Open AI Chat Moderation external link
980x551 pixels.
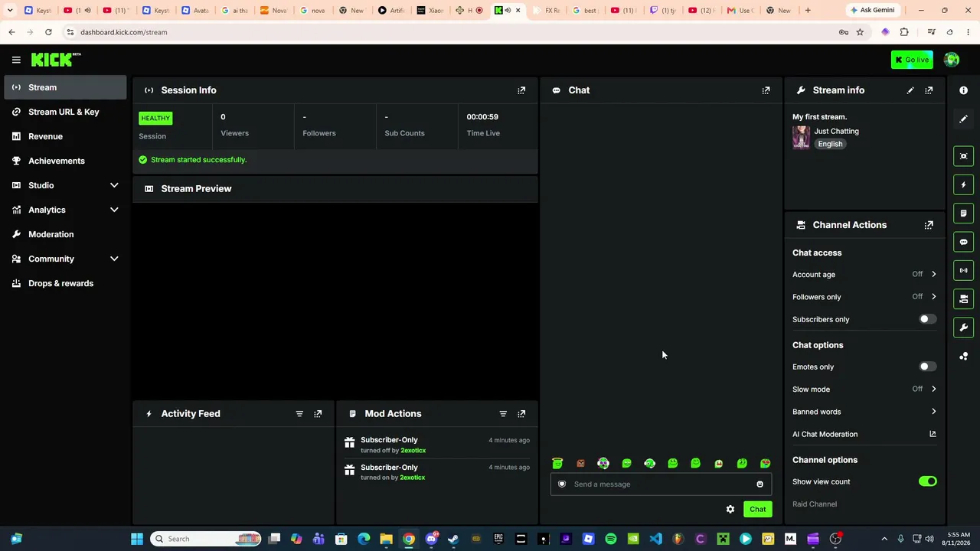pos(933,434)
